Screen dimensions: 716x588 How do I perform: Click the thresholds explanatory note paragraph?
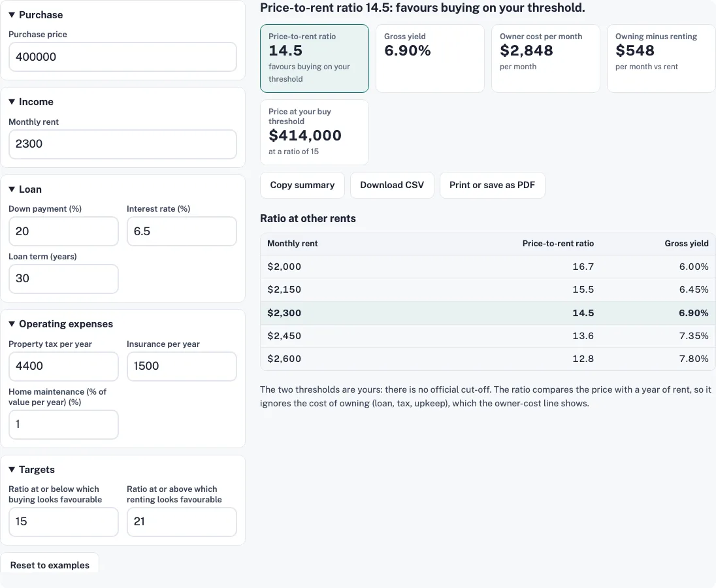coord(486,397)
